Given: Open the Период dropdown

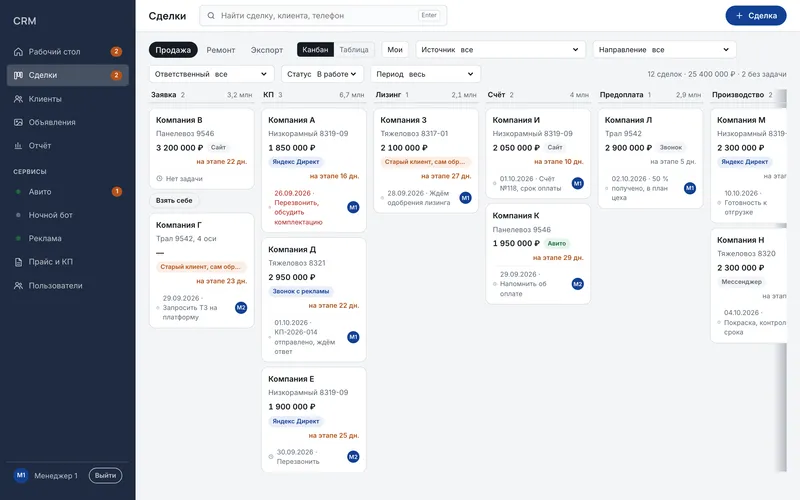Looking at the screenshot, I should (426, 74).
